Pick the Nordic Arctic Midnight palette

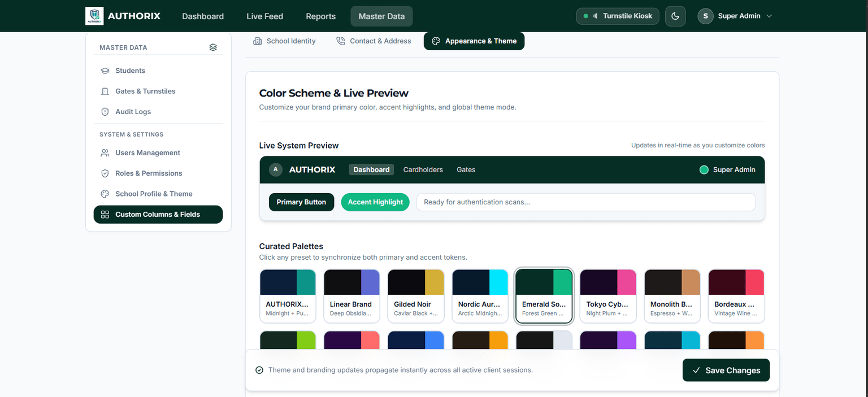click(x=480, y=296)
